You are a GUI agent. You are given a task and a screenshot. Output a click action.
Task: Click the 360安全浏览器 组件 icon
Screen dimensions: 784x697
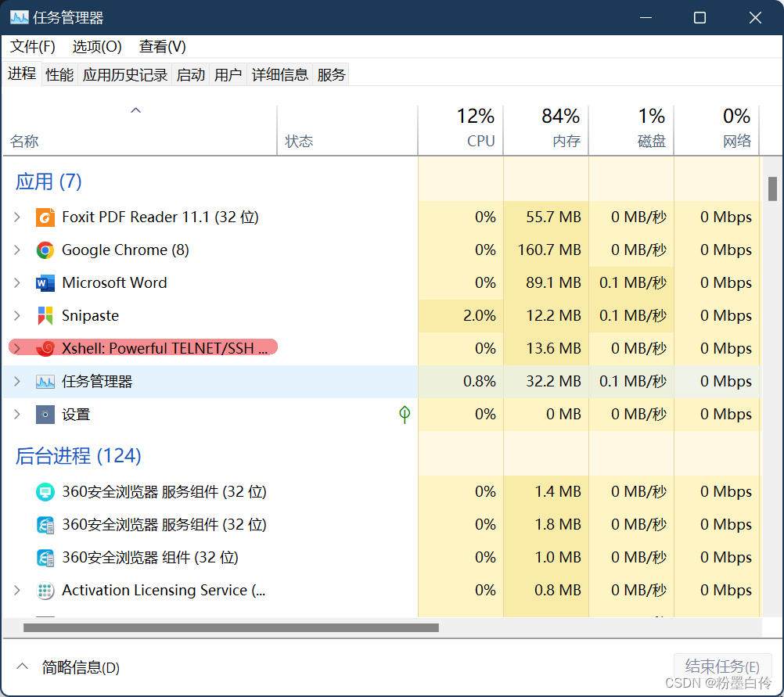pos(45,558)
